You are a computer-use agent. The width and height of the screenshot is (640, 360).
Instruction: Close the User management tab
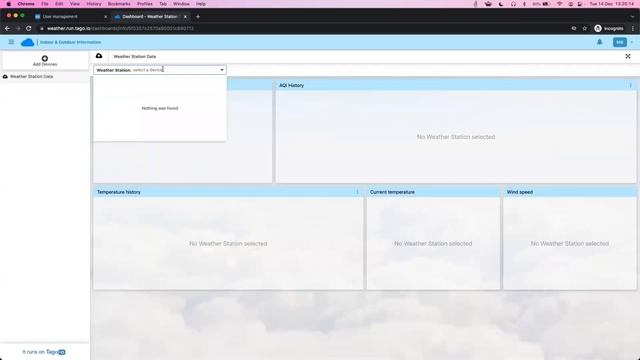pos(105,17)
